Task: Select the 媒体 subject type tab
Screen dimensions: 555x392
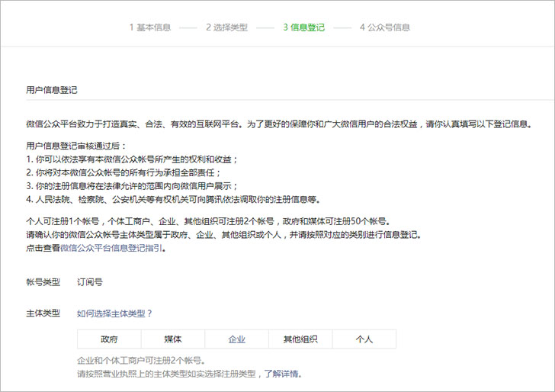Action: coord(173,339)
